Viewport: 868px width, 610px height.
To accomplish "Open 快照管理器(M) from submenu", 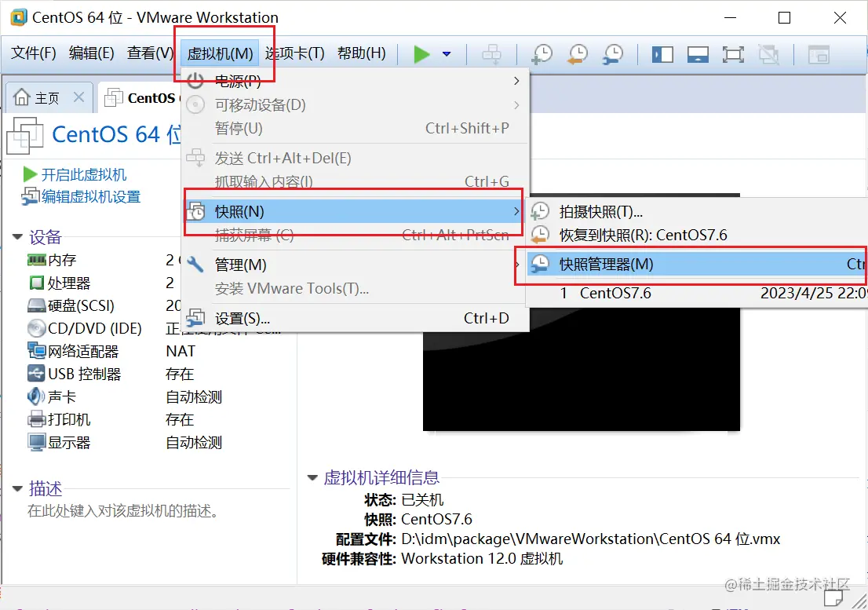I will (x=698, y=264).
